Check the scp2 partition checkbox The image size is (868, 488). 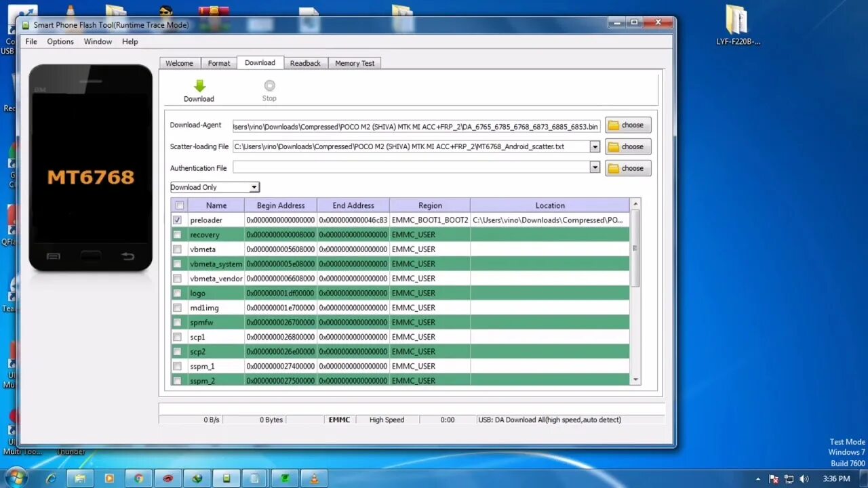[178, 352]
